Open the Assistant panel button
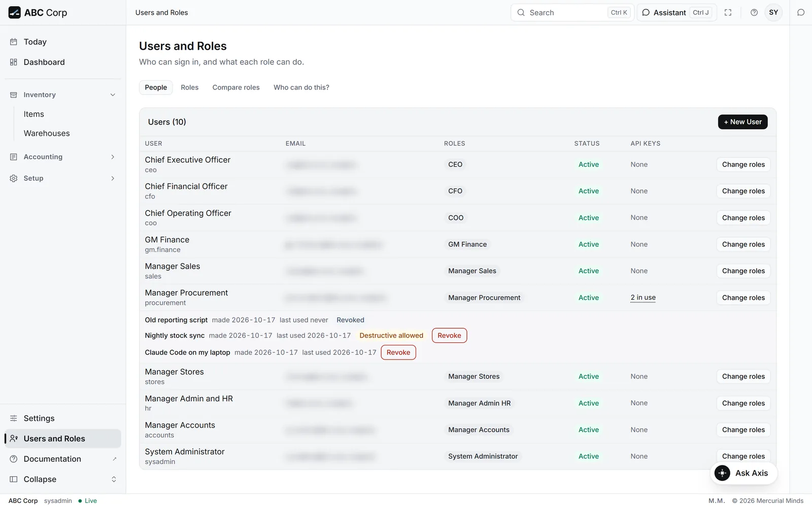The image size is (812, 508). pyautogui.click(x=676, y=13)
